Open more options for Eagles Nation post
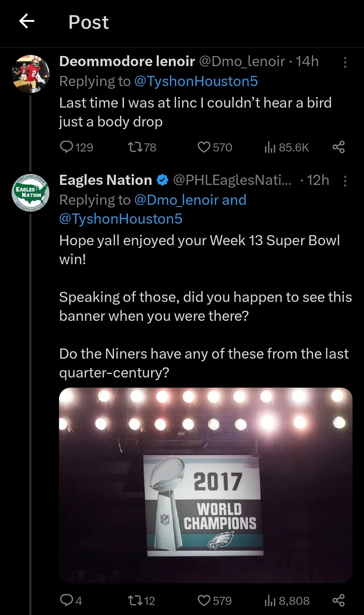 [x=345, y=181]
